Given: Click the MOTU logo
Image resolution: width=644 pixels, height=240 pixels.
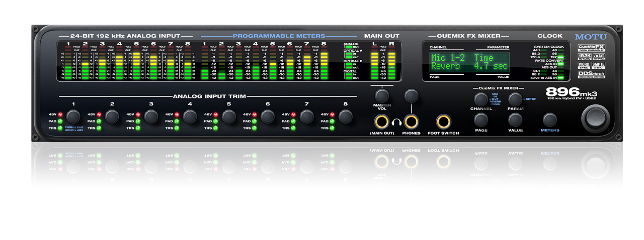Looking at the screenshot, I should point(591,37).
